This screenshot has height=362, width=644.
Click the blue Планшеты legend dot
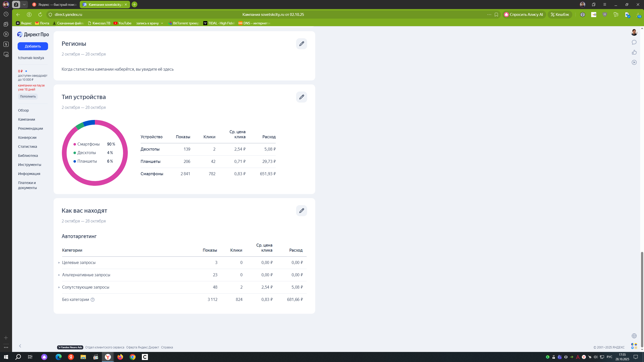pos(75,161)
